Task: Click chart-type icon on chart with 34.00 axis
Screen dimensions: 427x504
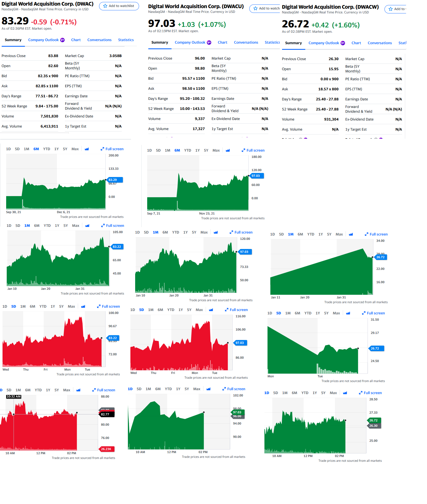Action: tap(351, 234)
